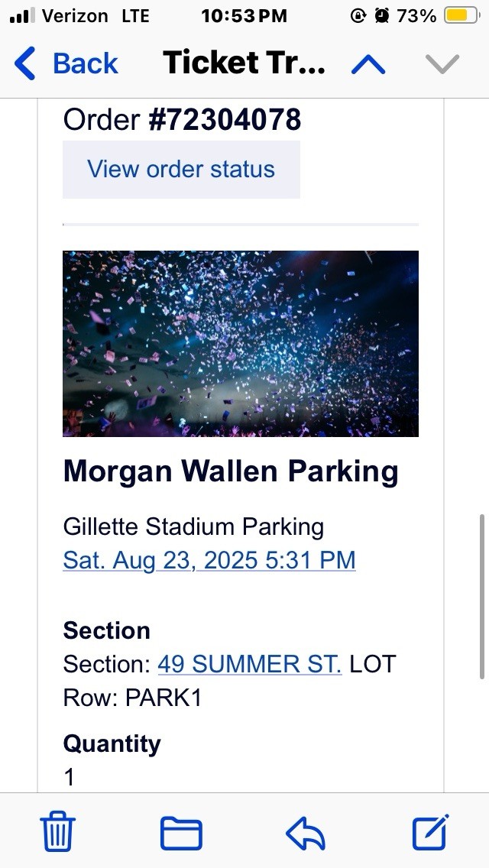Tap the alarm clock icon in status bar

pyautogui.click(x=384, y=15)
